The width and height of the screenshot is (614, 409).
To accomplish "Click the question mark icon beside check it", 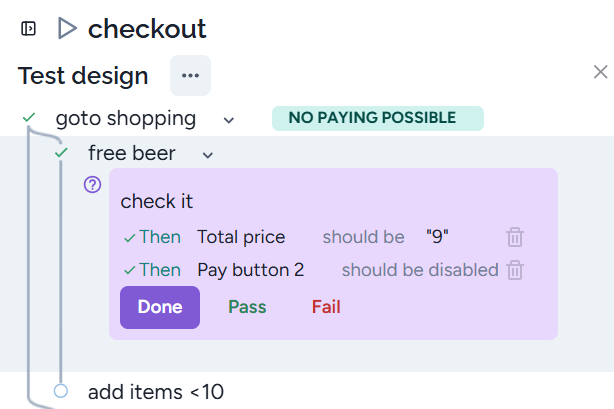I will (x=93, y=184).
